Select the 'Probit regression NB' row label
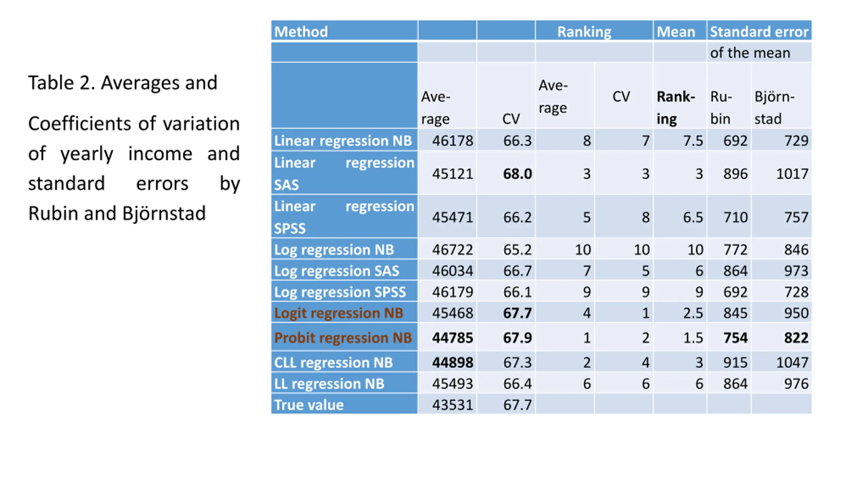The width and height of the screenshot is (868, 488). pos(344,337)
